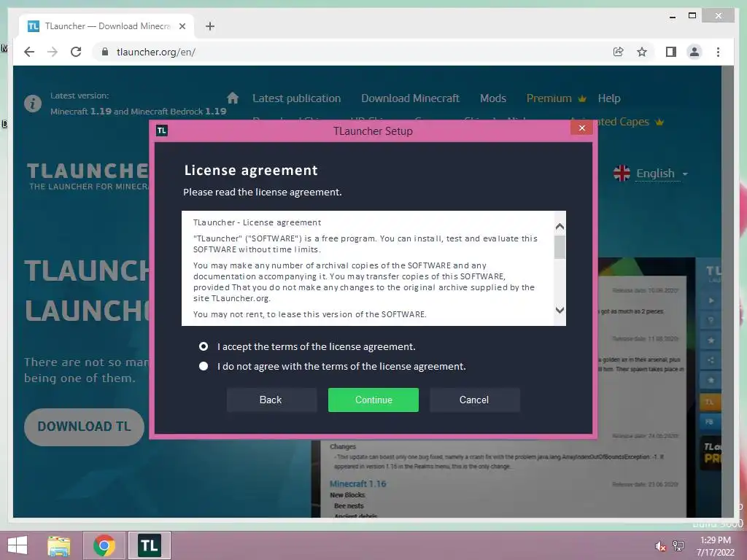
Task: Click the TL taskbar icon
Action: (149, 545)
